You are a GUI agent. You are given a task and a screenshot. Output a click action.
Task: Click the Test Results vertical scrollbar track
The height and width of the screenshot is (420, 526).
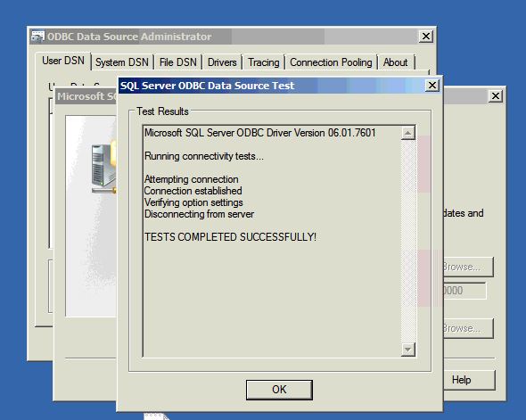point(408,241)
